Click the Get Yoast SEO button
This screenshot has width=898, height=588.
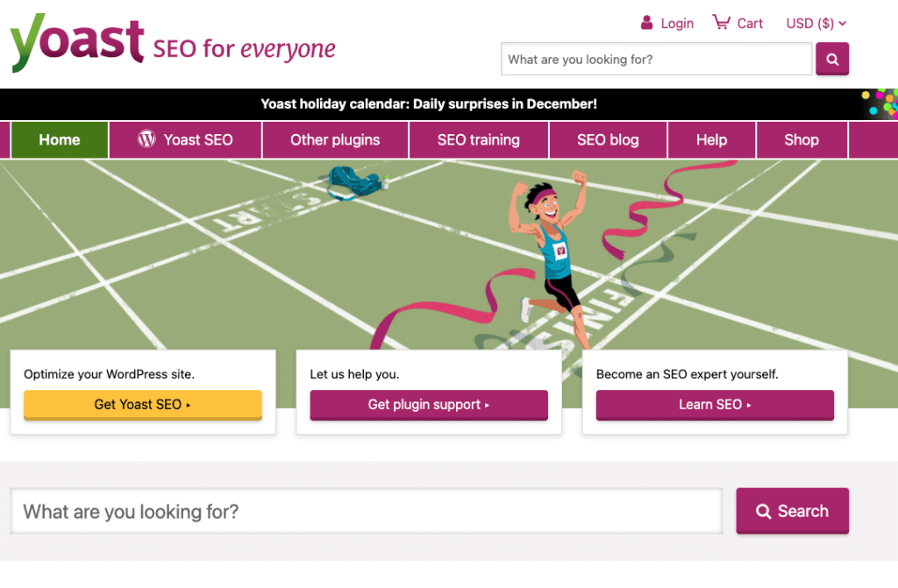[x=143, y=405]
